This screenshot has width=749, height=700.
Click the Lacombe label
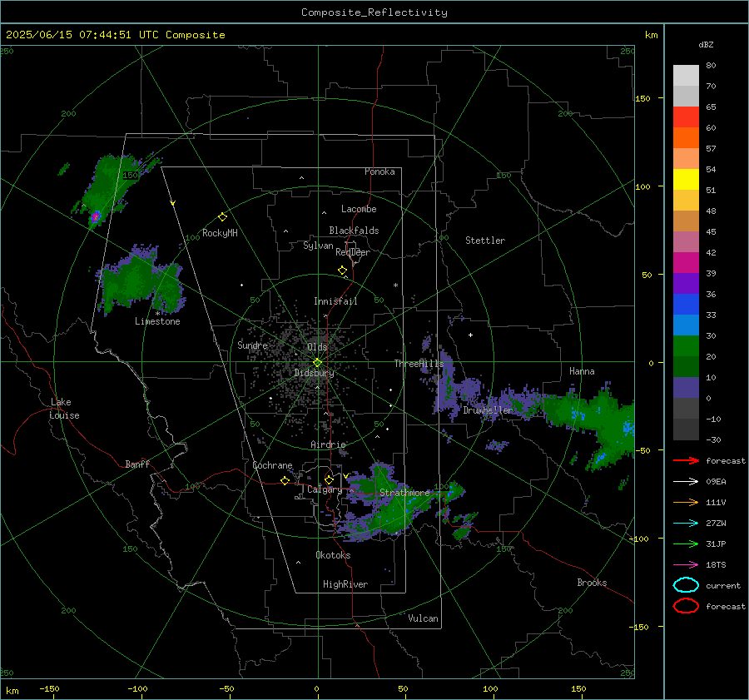359,209
